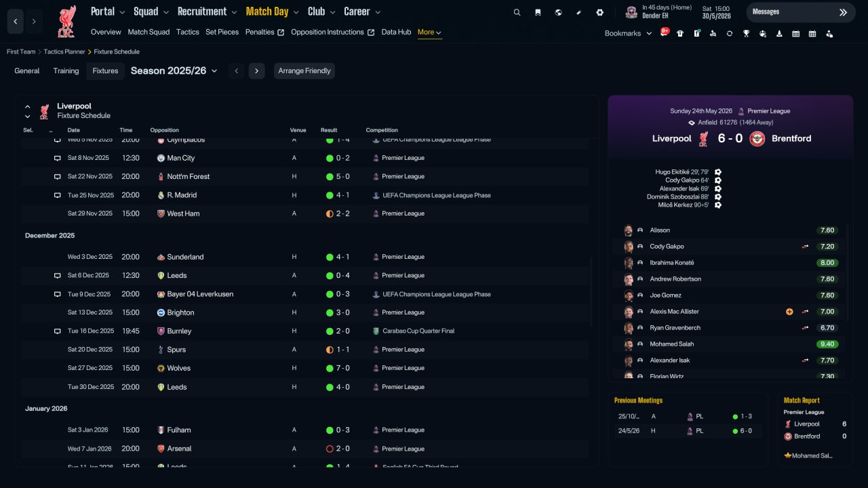Viewport: 868px width, 488px height.
Task: Click the First Team breadcrumb link
Action: [21, 52]
